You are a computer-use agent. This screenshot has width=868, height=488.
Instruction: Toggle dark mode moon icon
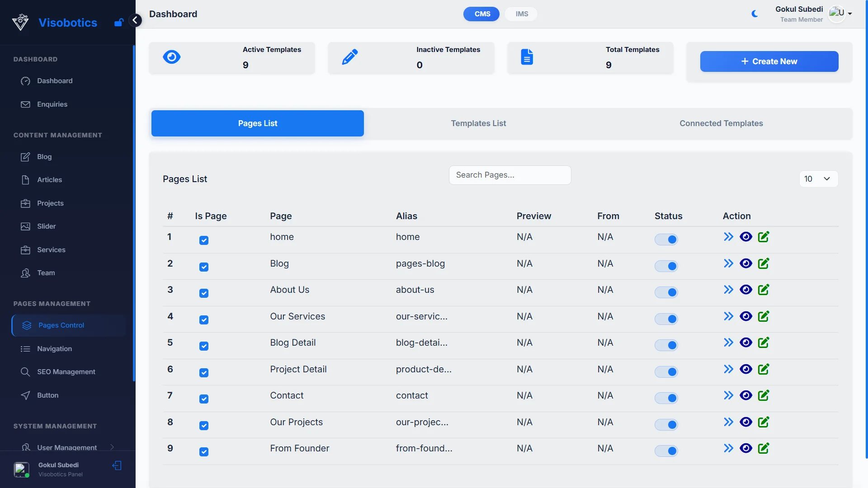[755, 14]
